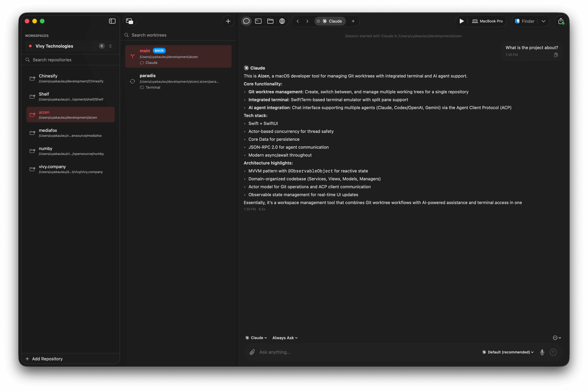Click the microphone voice input icon
The height and width of the screenshot is (391, 588).
(x=542, y=352)
